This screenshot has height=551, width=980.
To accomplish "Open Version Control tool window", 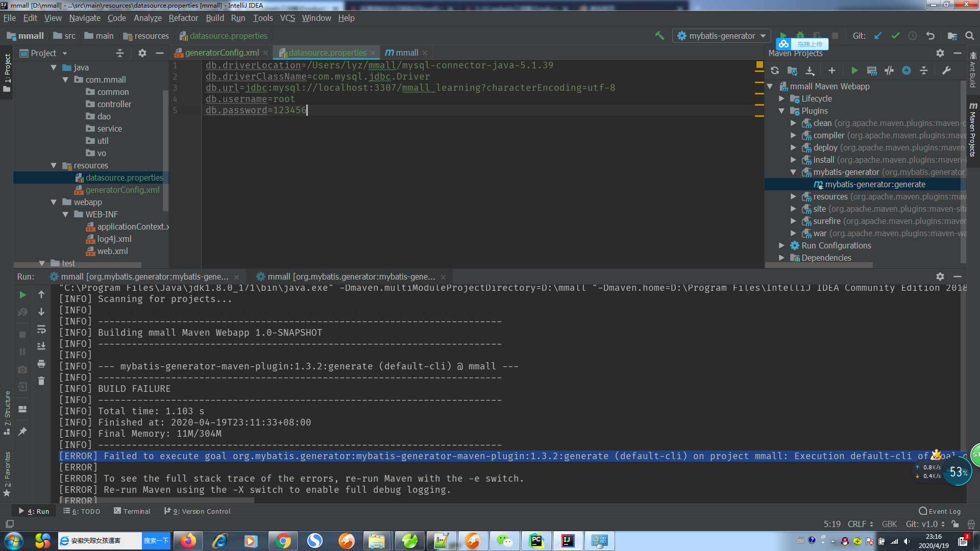I will pos(197,511).
